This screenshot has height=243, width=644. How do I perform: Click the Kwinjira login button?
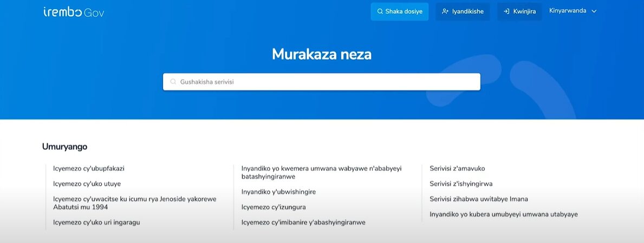click(x=519, y=11)
